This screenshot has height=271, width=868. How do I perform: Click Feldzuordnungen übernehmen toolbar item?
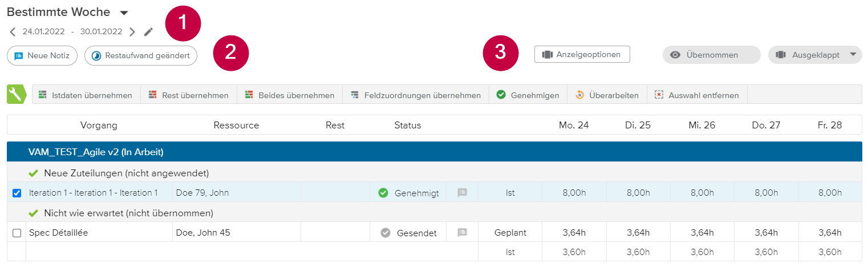(416, 95)
